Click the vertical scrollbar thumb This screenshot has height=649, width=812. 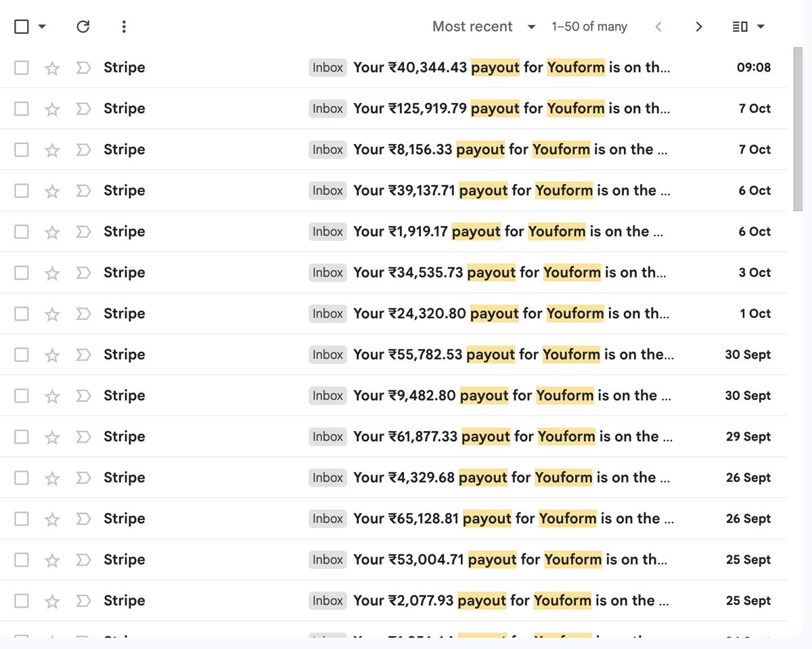point(798,129)
